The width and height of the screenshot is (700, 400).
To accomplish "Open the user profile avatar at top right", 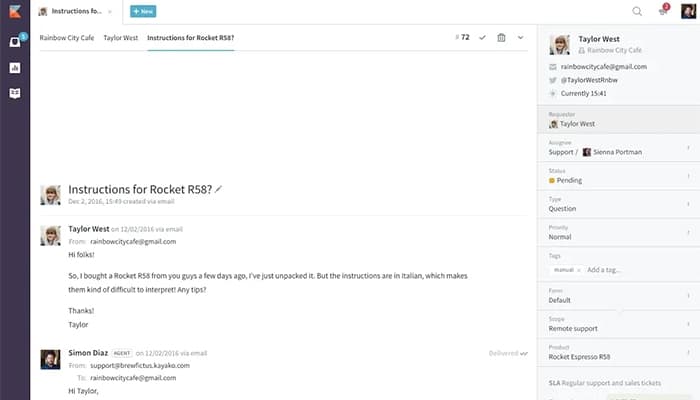I will 687,12.
